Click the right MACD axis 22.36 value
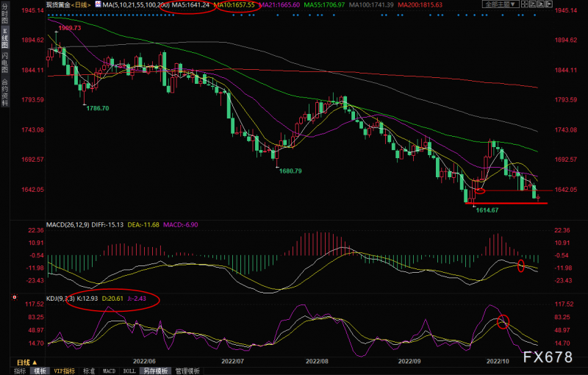 (x=562, y=230)
